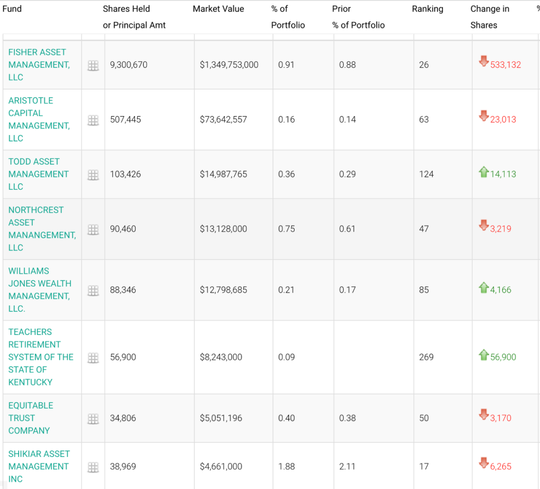This screenshot has height=489, width=540.
Task: Open grid icon for Northcrest Asset Manangement row
Action: click(93, 229)
